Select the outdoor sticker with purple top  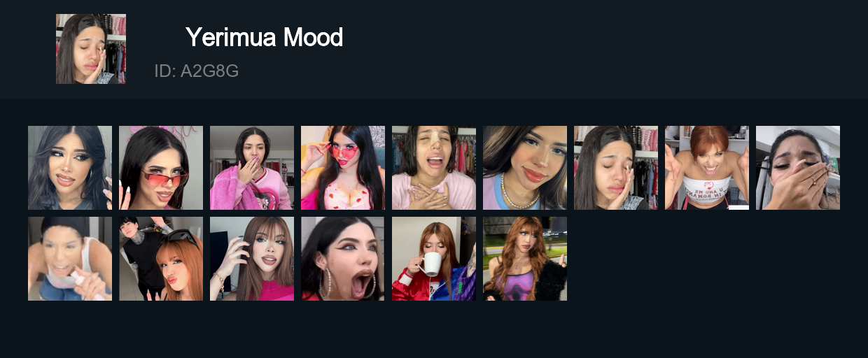pyautogui.click(x=525, y=259)
